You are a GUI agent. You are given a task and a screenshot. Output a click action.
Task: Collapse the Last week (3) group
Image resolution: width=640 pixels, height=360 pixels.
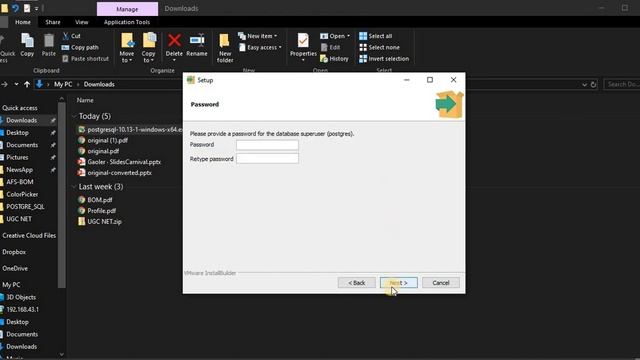(x=74, y=187)
